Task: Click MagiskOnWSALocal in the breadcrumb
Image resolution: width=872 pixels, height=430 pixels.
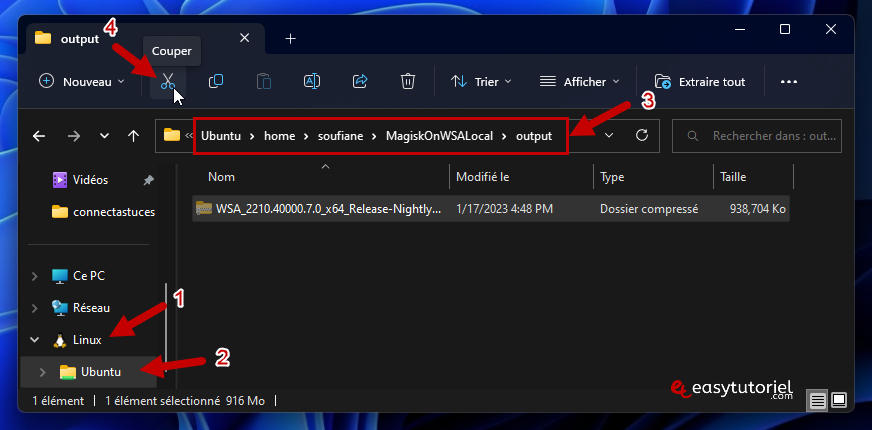Action: pyautogui.click(x=439, y=136)
